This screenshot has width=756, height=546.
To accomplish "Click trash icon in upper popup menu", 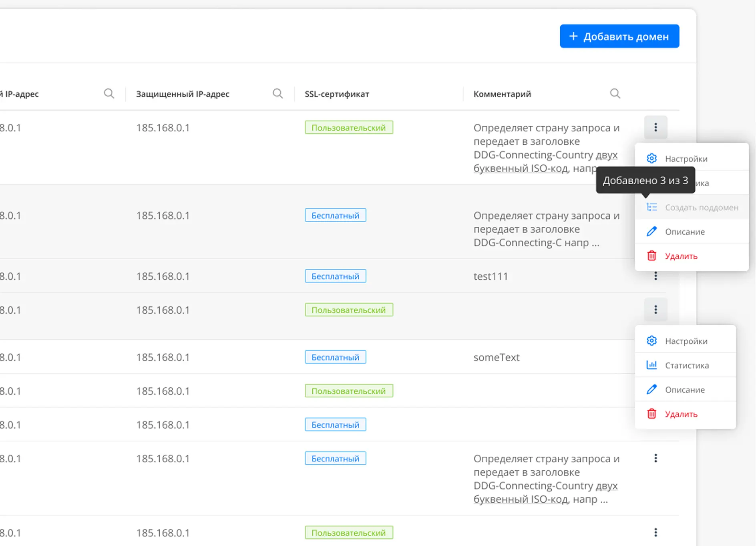I will (x=651, y=256).
